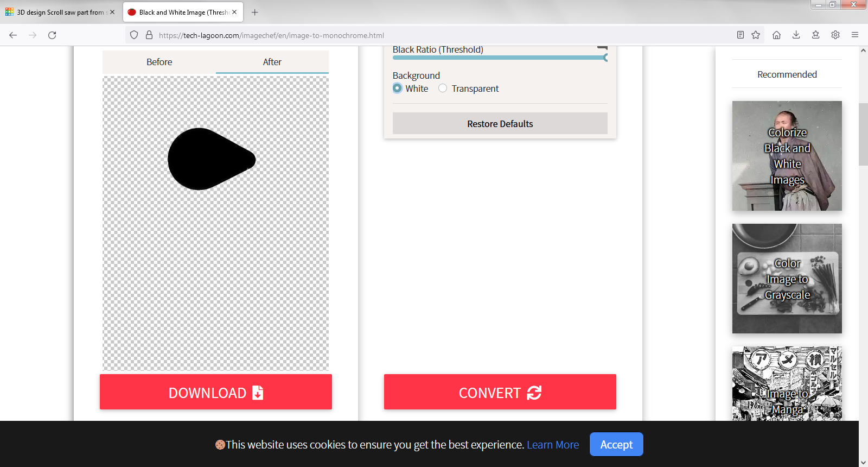
Task: Go to the browser home page
Action: (776, 35)
